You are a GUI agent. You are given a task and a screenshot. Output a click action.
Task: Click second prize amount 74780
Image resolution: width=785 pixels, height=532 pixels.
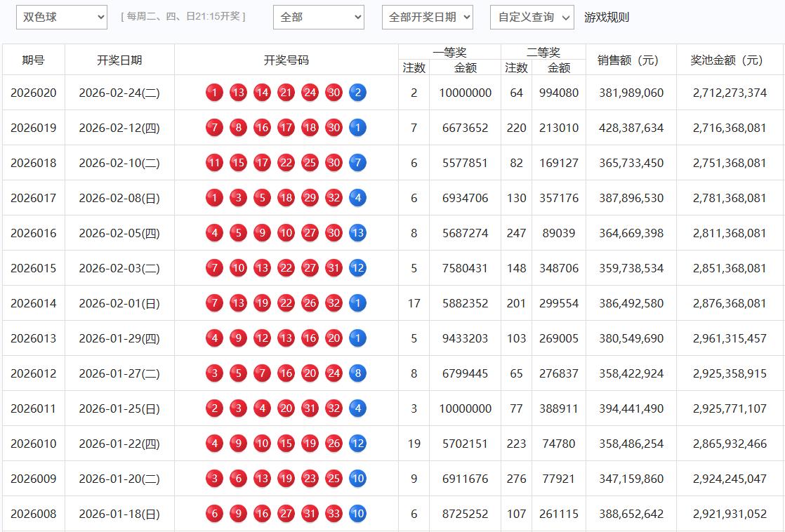[559, 444]
